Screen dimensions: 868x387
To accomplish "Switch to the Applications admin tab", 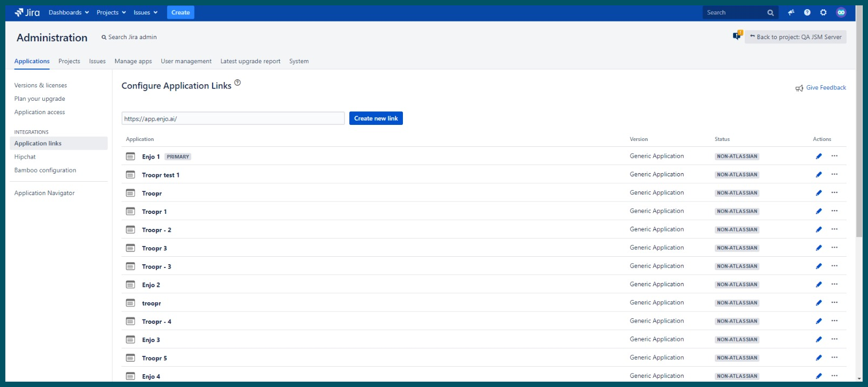I will pos(32,61).
